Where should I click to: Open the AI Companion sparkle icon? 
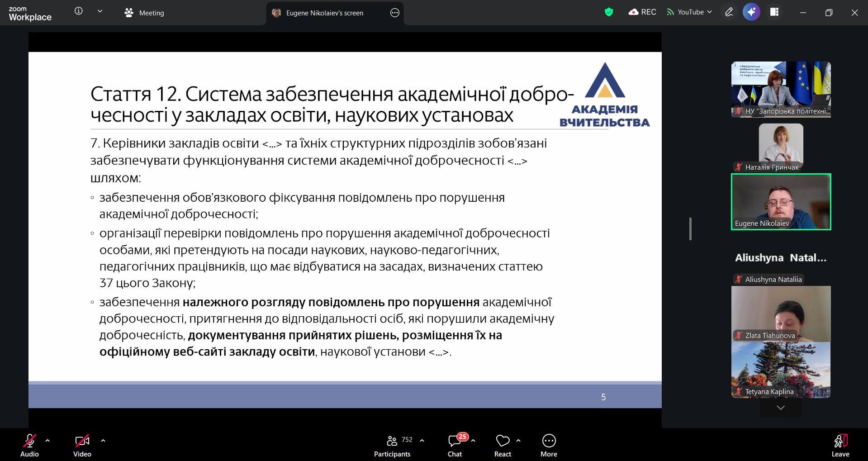tap(751, 12)
